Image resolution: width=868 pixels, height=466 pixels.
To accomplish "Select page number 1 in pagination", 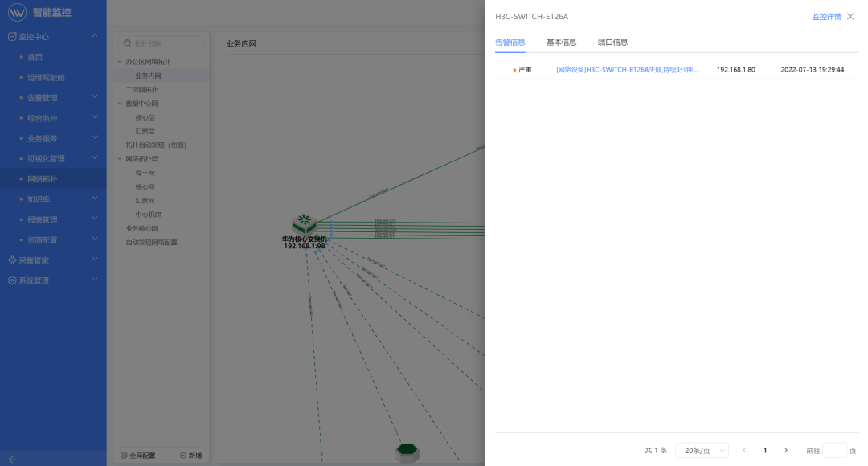I will tap(765, 451).
